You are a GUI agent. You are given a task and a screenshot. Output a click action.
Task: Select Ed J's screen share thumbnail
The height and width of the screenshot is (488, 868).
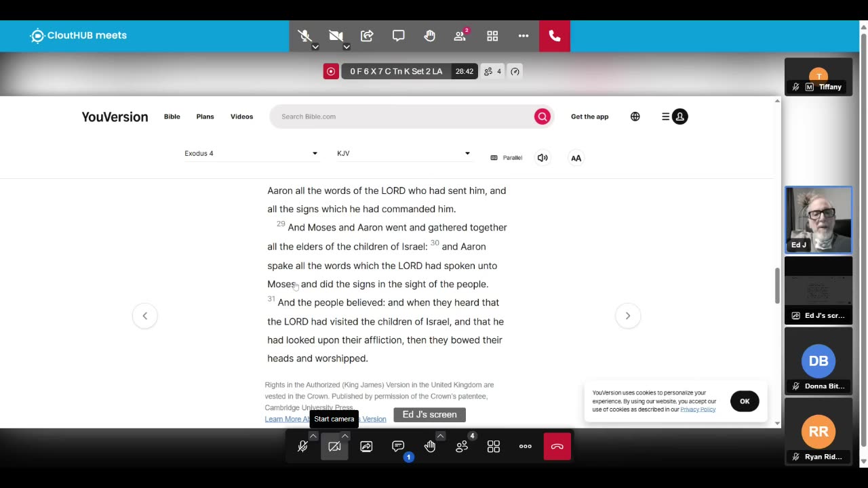point(818,290)
